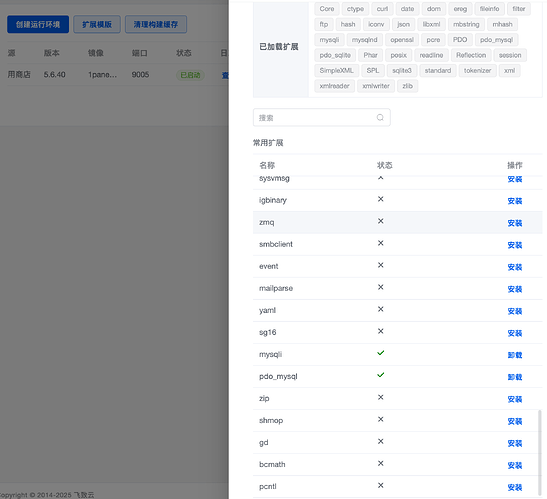Click the search magnifier icon

click(380, 118)
